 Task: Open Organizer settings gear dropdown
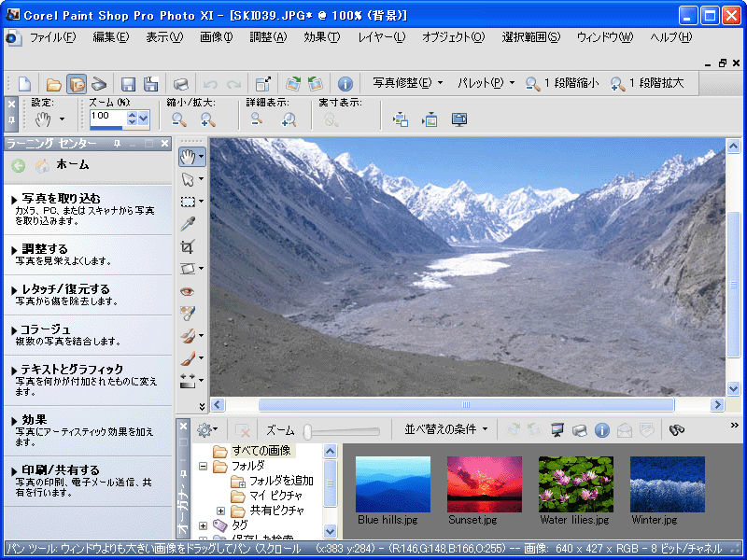(x=206, y=430)
